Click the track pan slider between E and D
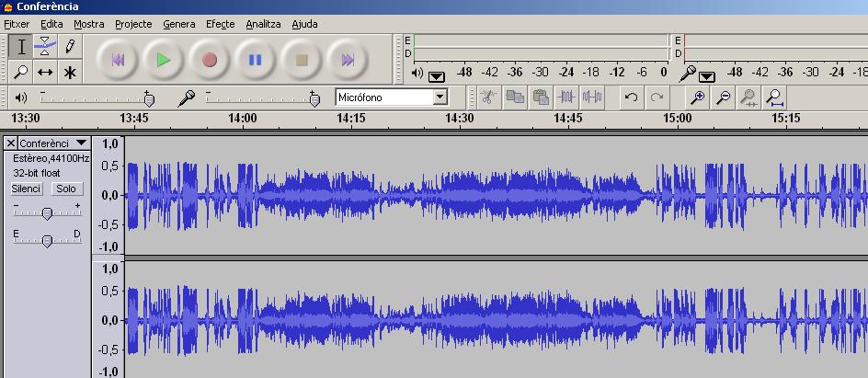The image size is (868, 378). pos(47,241)
